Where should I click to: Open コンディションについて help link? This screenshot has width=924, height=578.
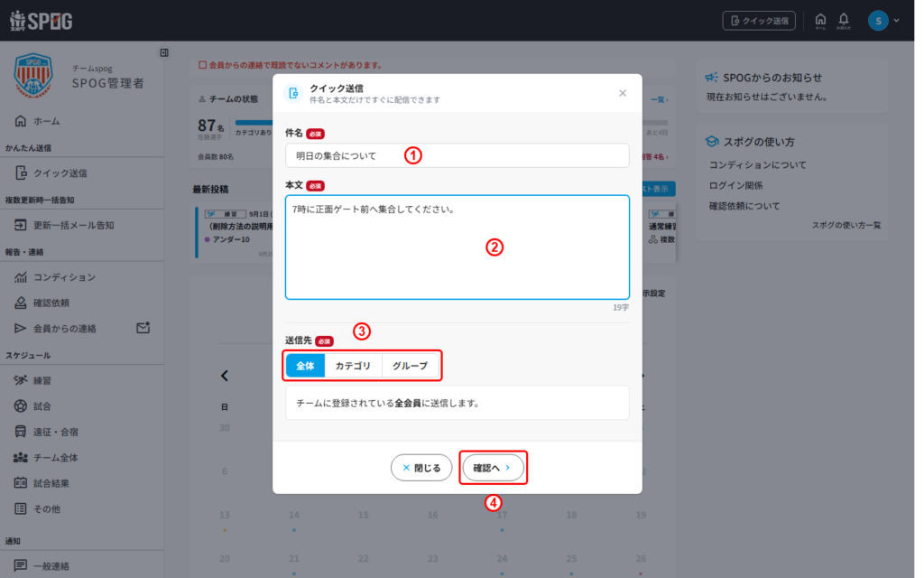757,164
